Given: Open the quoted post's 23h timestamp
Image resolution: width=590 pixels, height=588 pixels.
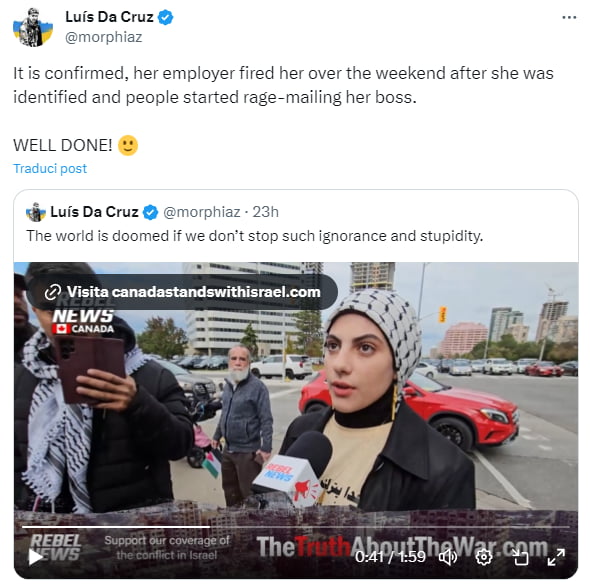Looking at the screenshot, I should 266,212.
